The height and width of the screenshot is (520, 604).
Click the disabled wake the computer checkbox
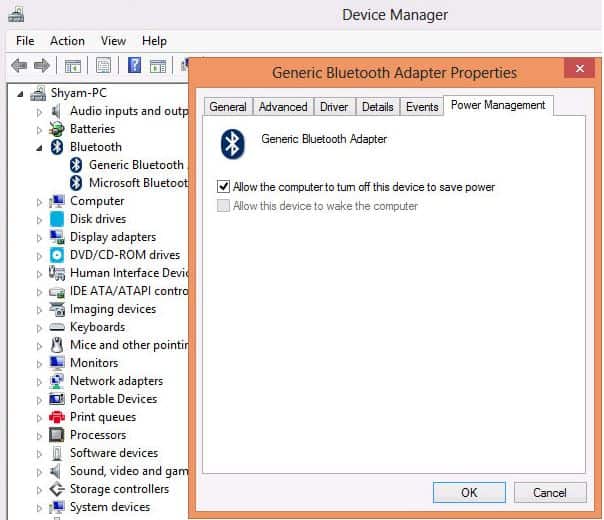223,206
